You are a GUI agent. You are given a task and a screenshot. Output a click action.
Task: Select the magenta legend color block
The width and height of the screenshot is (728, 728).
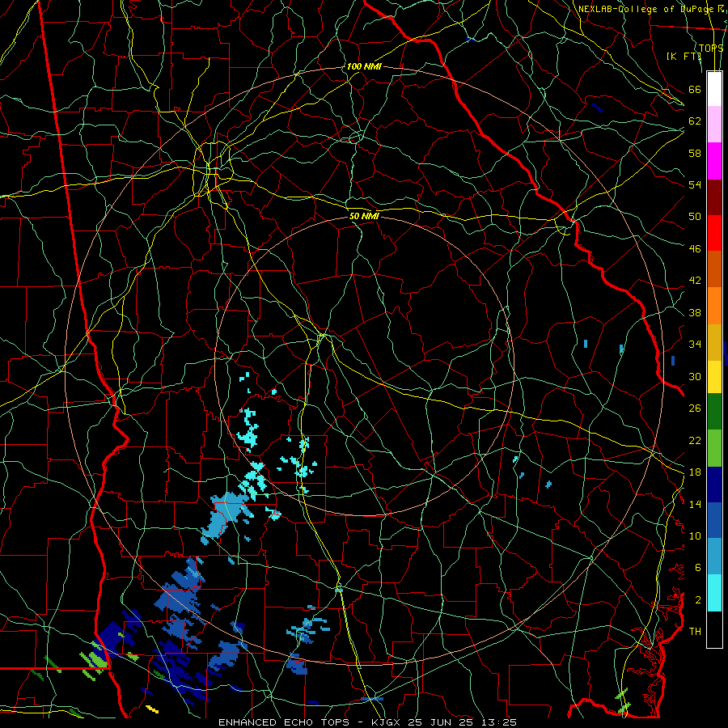coord(714,161)
